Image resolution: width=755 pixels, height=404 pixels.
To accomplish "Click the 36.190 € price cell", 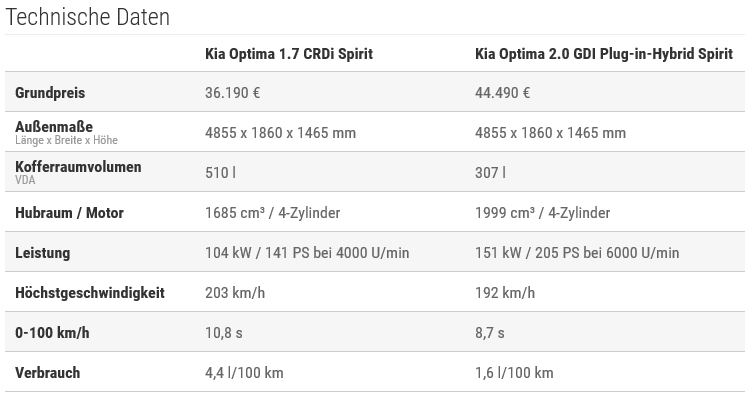I will [x=232, y=93].
